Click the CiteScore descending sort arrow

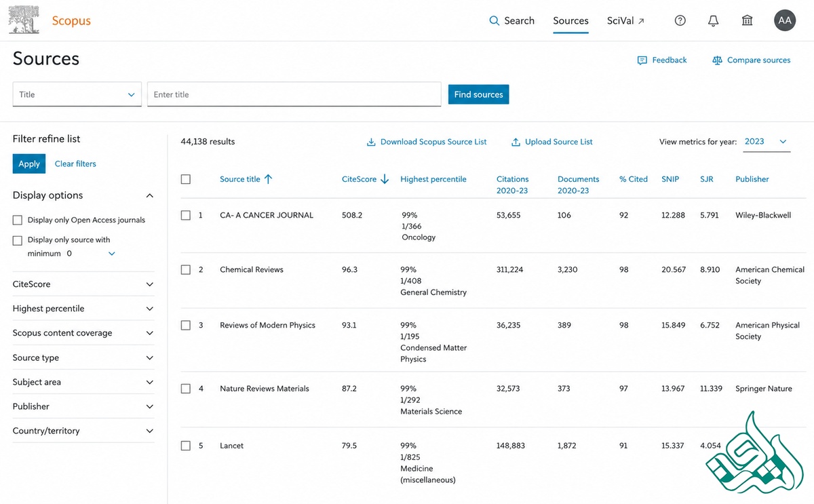point(385,179)
